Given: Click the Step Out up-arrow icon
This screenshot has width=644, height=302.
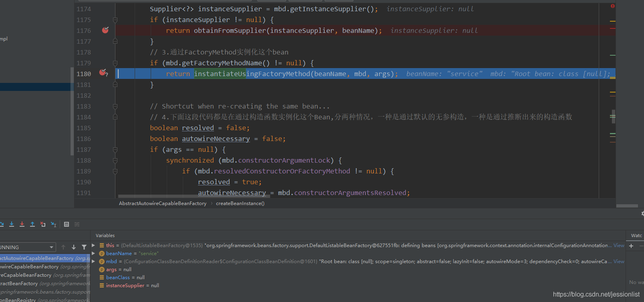Looking at the screenshot, I should (32, 224).
